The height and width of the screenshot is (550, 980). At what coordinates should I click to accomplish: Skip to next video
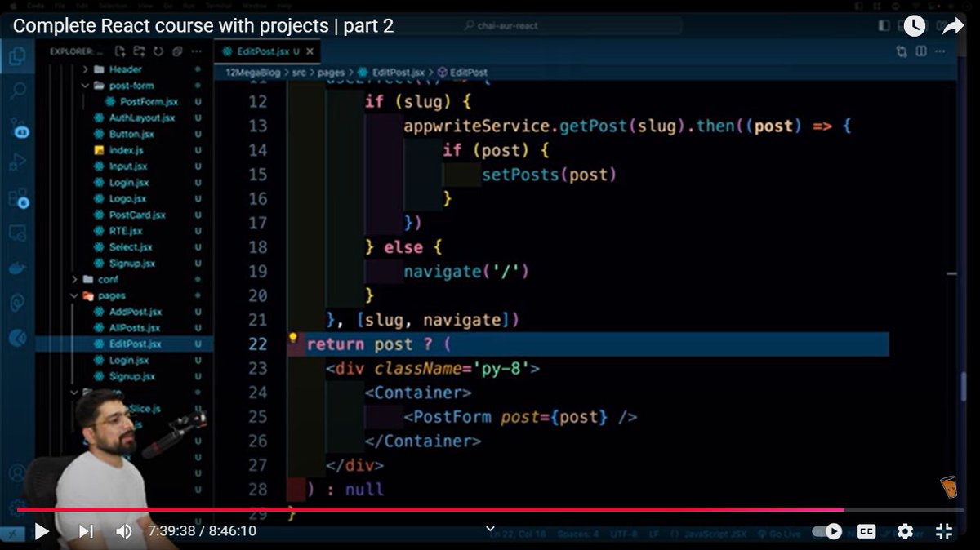[86, 531]
